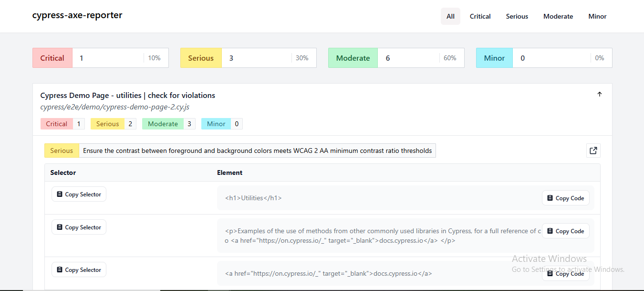This screenshot has width=644, height=291.
Task: Collapse the Cypress Demo Page test section arrow
Action: 600,94
